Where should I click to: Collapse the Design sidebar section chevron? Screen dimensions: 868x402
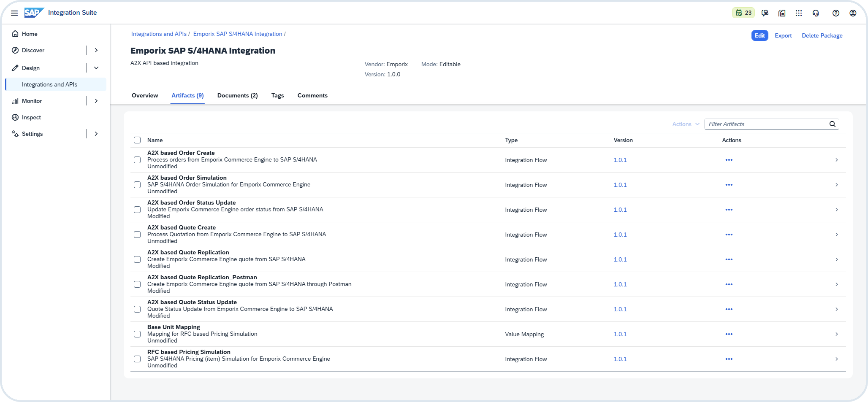click(96, 68)
